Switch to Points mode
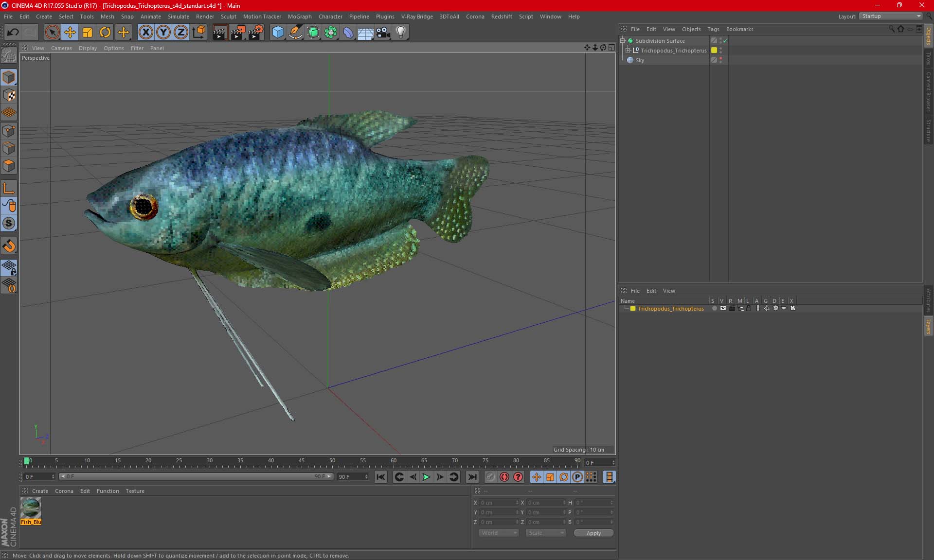The height and width of the screenshot is (560, 934). [9, 131]
